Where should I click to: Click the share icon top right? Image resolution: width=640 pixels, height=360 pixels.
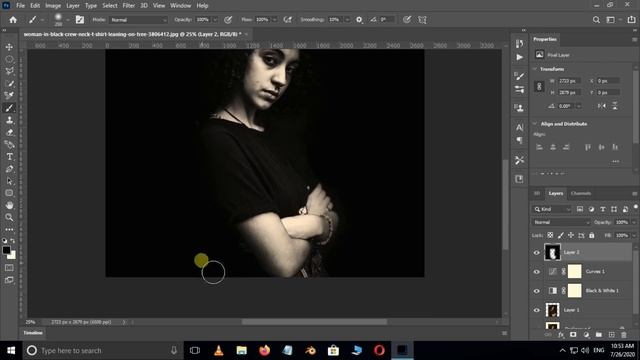[x=631, y=20]
